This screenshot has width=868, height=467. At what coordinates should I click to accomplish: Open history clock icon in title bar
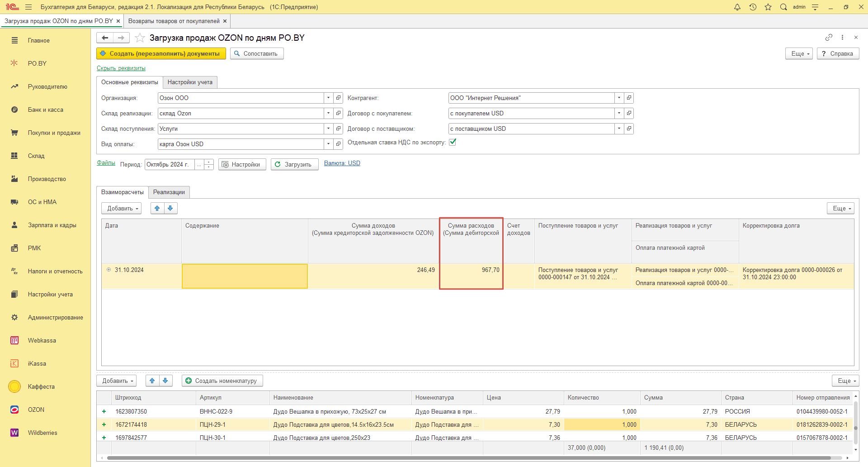pos(753,7)
